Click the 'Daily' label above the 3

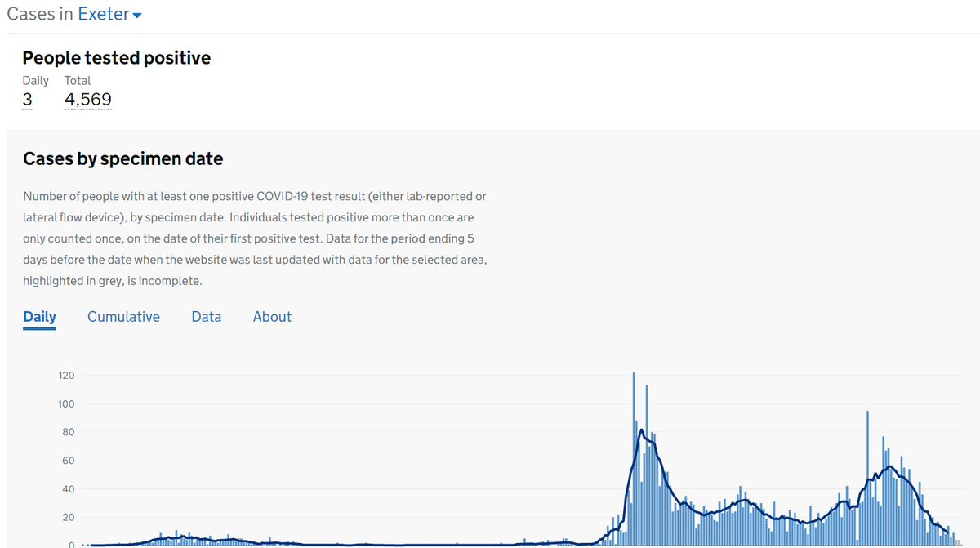(x=35, y=81)
